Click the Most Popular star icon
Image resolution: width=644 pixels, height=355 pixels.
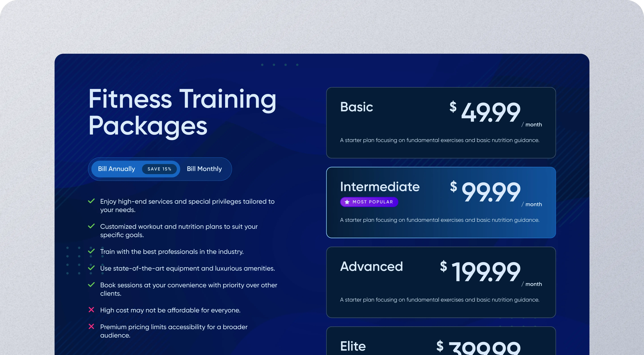point(347,202)
